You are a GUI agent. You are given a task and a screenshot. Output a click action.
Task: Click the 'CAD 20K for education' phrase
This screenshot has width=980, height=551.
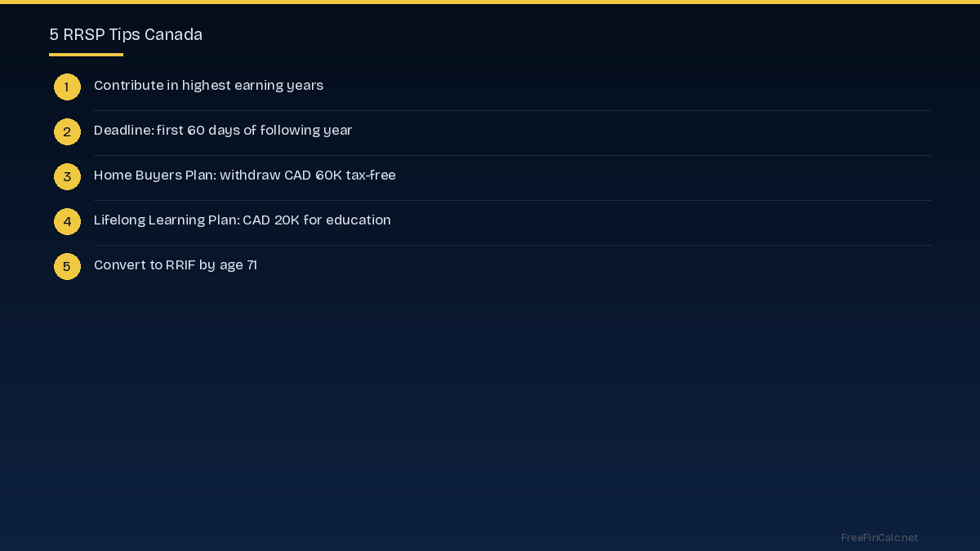[317, 220]
